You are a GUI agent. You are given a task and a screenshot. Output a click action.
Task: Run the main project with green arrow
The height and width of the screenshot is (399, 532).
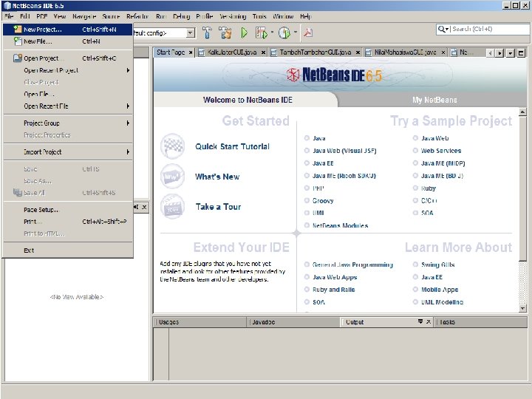coord(245,33)
